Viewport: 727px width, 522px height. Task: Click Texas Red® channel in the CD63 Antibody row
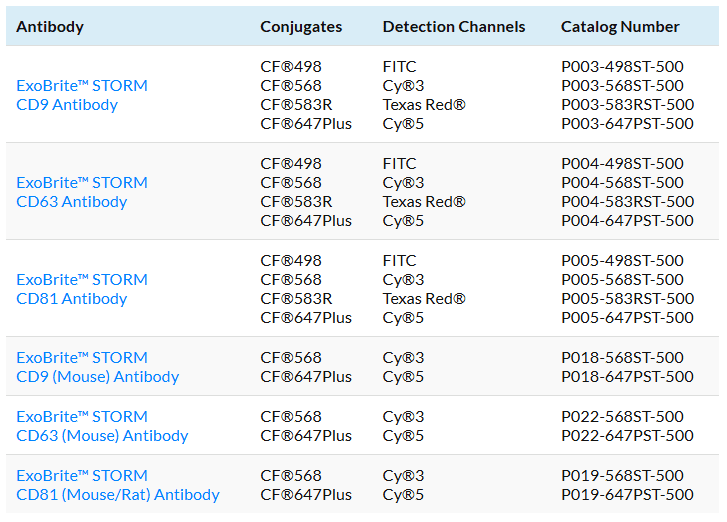click(424, 202)
